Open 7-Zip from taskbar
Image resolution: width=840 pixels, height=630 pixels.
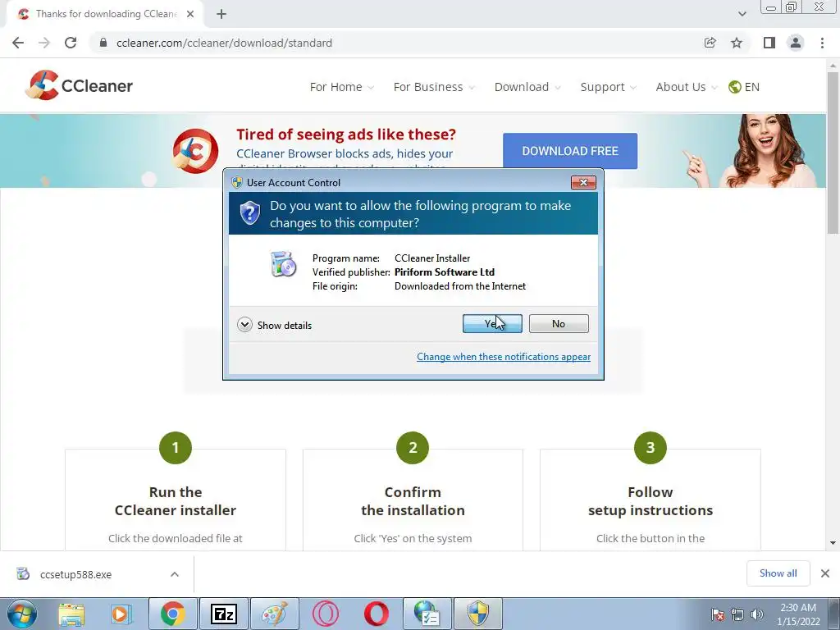pos(224,614)
